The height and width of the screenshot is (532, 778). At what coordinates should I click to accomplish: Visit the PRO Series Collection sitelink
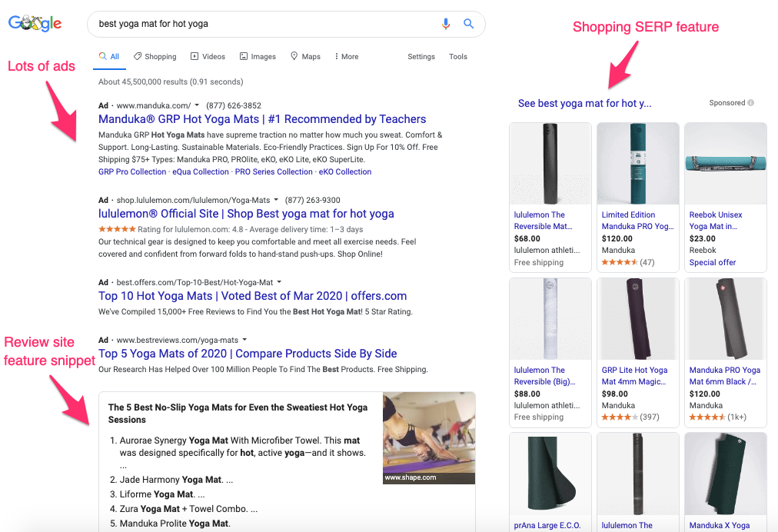tap(274, 171)
